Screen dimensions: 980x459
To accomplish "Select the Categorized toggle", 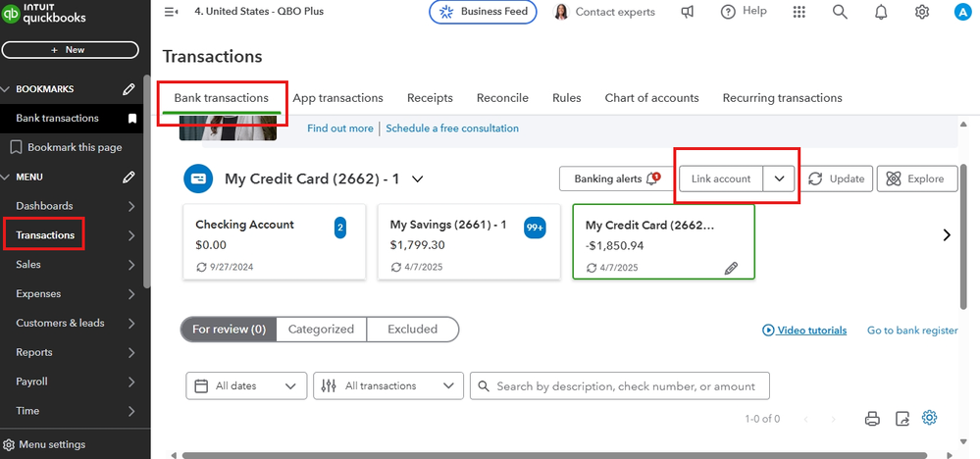I will point(321,330).
